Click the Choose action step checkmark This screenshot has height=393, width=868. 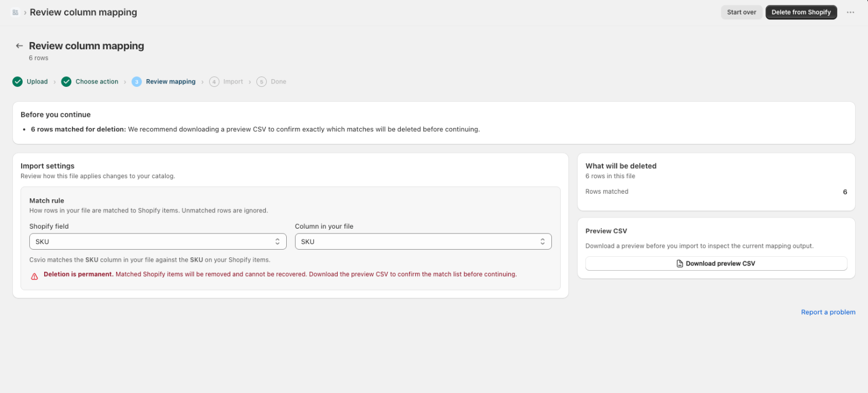(x=66, y=82)
